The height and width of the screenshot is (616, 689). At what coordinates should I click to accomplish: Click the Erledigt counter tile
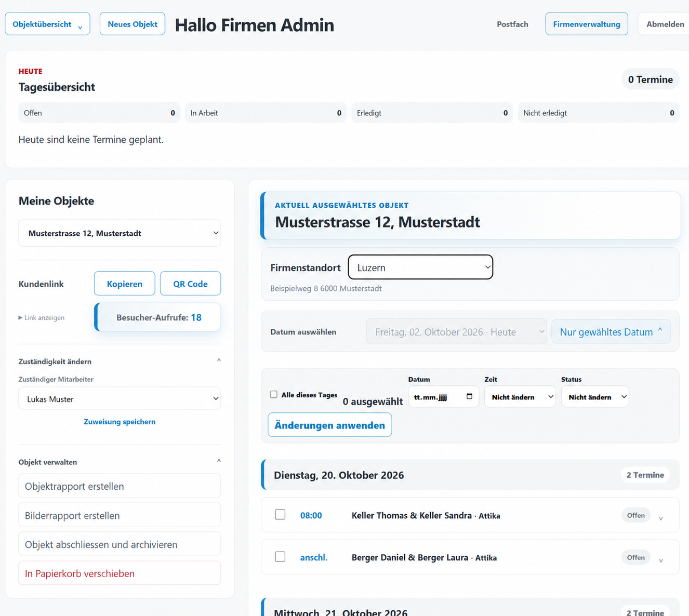(432, 113)
